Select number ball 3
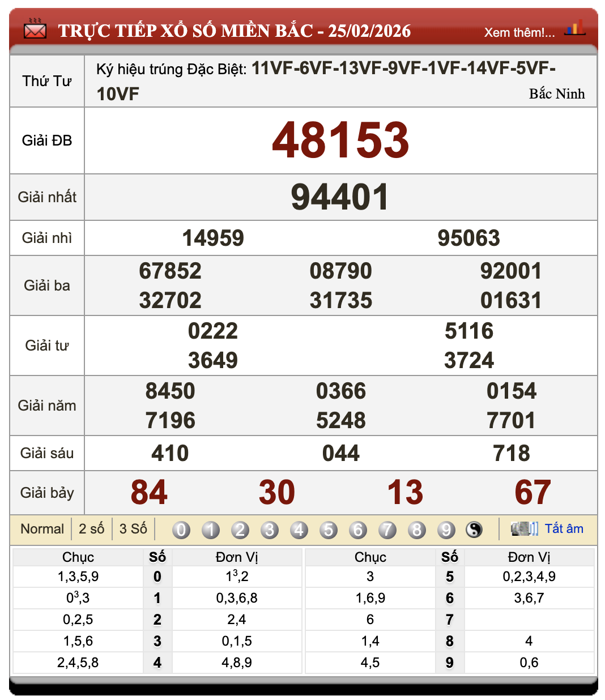Viewport: 605px width, 700px height. pos(270,530)
